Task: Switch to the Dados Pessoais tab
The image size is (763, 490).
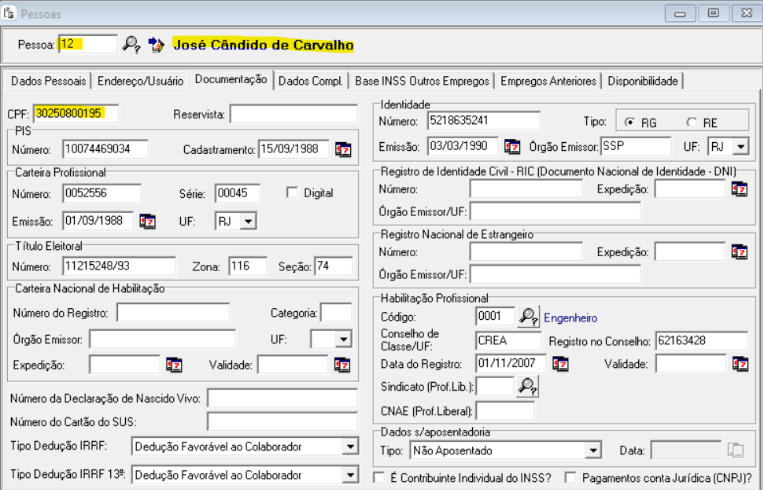Action: click(x=49, y=80)
